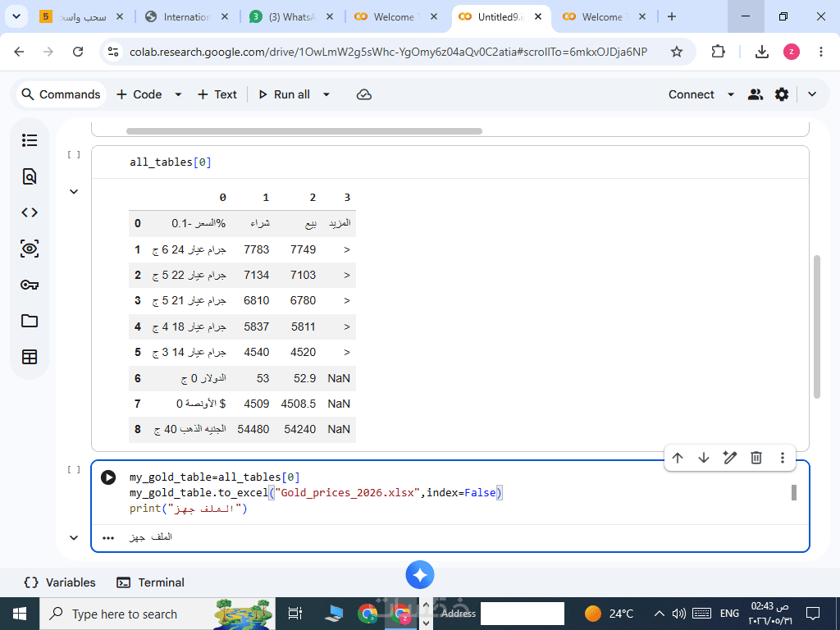Click the notebook vertical scrollbar

[x=817, y=326]
